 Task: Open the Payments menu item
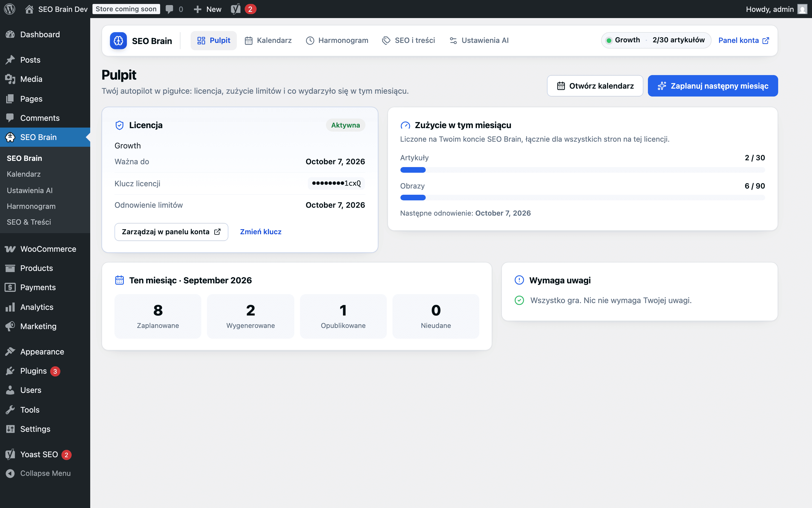coord(45,287)
